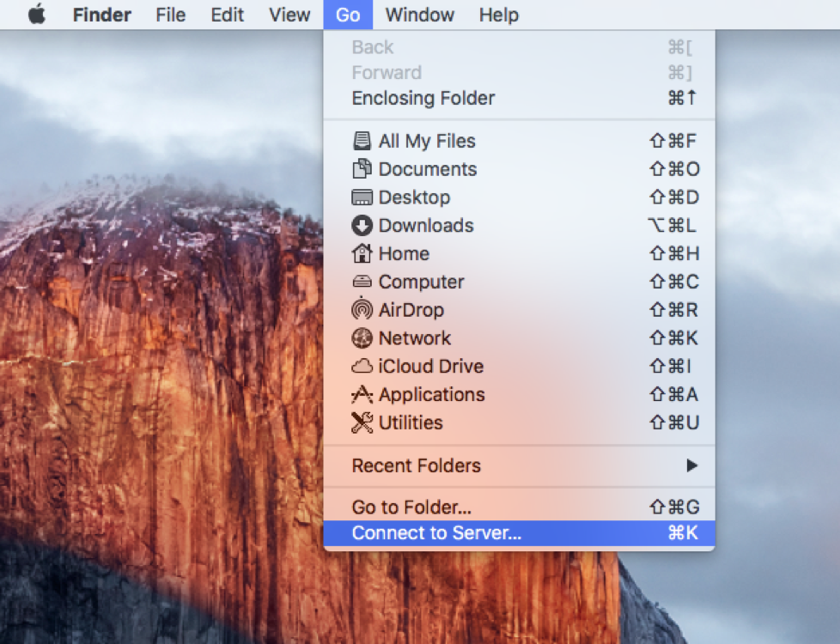Click the Network globe icon
Screen dimensions: 840x644
tap(362, 338)
